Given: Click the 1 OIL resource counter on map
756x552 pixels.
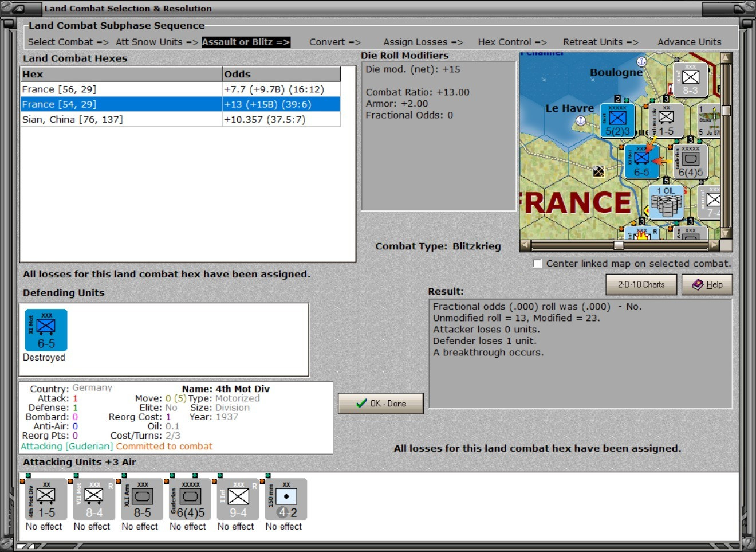Looking at the screenshot, I should 666,202.
